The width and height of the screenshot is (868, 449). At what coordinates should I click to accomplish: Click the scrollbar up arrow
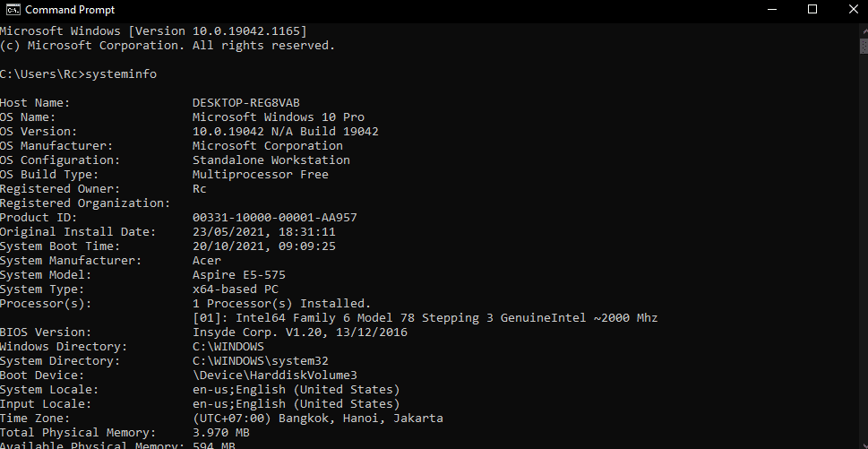(863, 30)
